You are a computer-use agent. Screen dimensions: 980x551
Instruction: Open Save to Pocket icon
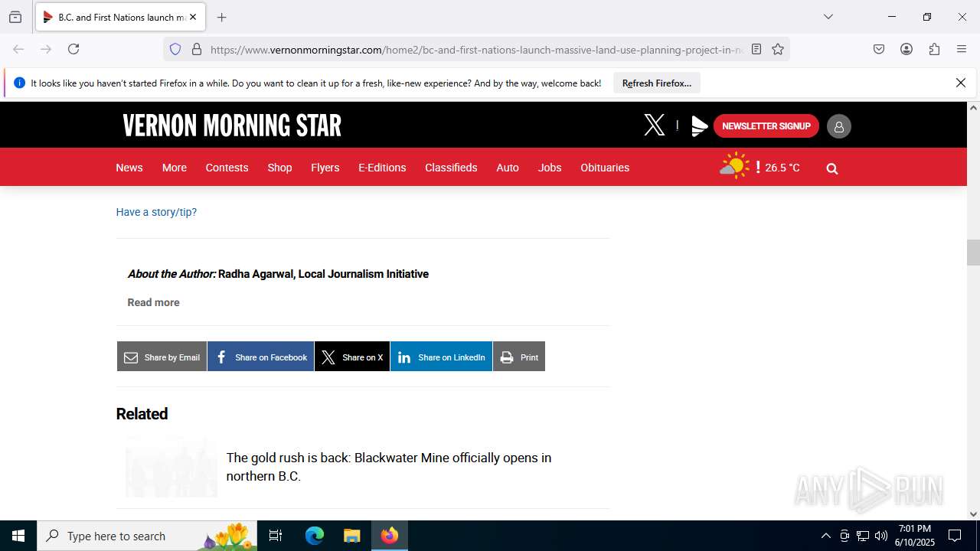click(x=879, y=49)
